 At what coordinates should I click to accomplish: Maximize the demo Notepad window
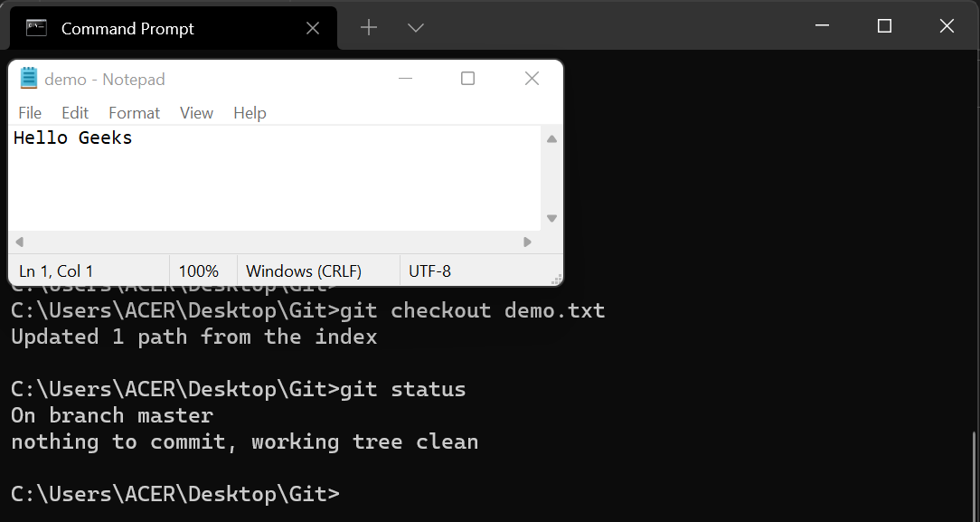467,78
